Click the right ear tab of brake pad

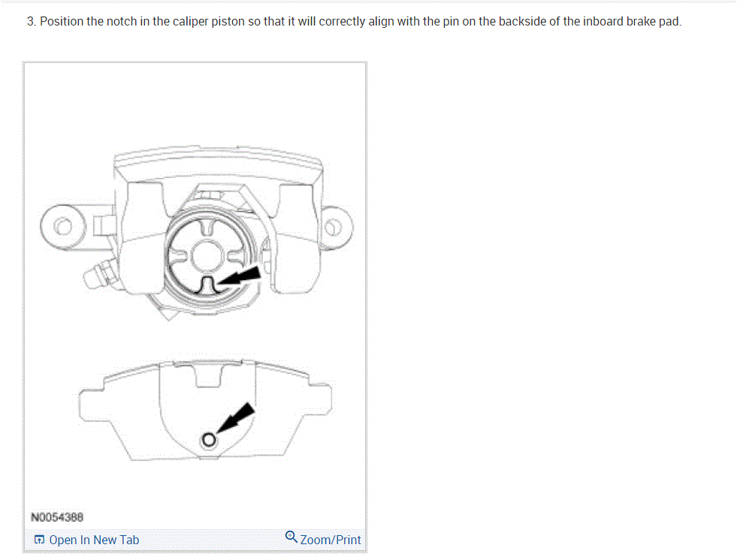click(321, 399)
